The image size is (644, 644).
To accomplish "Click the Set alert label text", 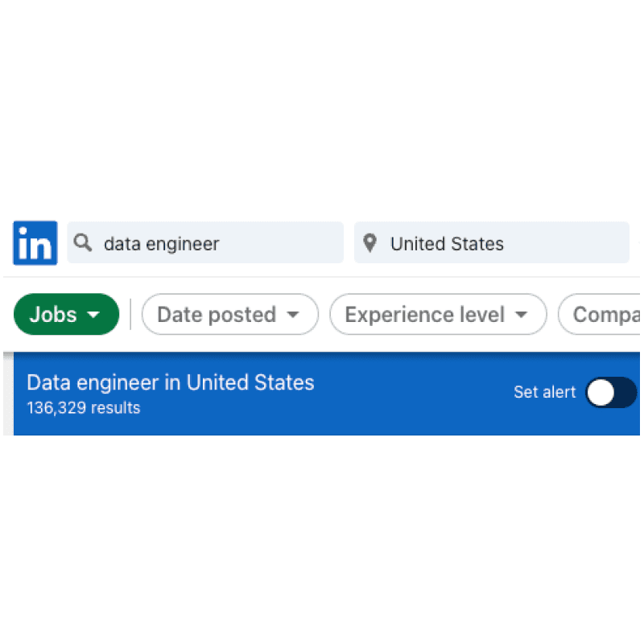I will 544,393.
